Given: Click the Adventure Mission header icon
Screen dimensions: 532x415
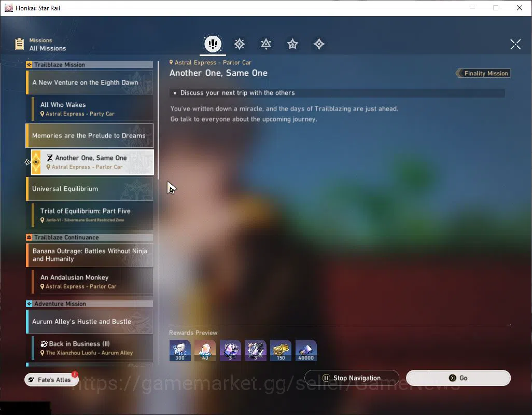Looking at the screenshot, I should click(x=29, y=303).
